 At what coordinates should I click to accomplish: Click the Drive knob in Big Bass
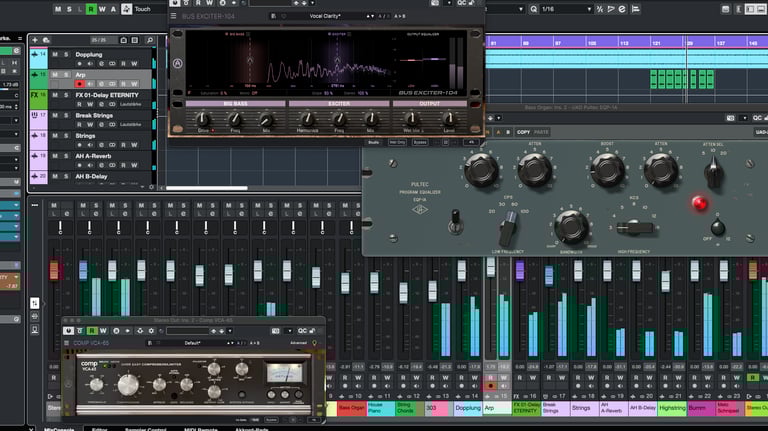[x=204, y=119]
